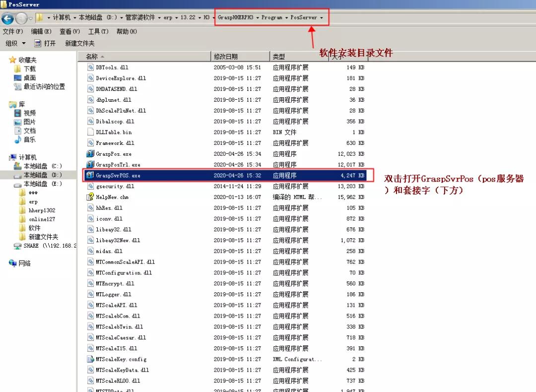This screenshot has width=536, height=392.
Task: Select the libeay32New.dll file name
Action: [x=118, y=240]
